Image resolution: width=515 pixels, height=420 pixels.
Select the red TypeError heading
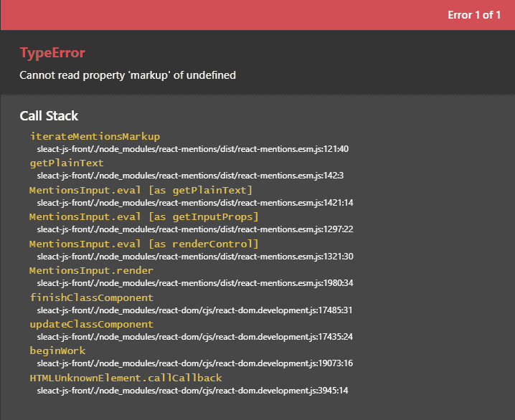coord(52,53)
